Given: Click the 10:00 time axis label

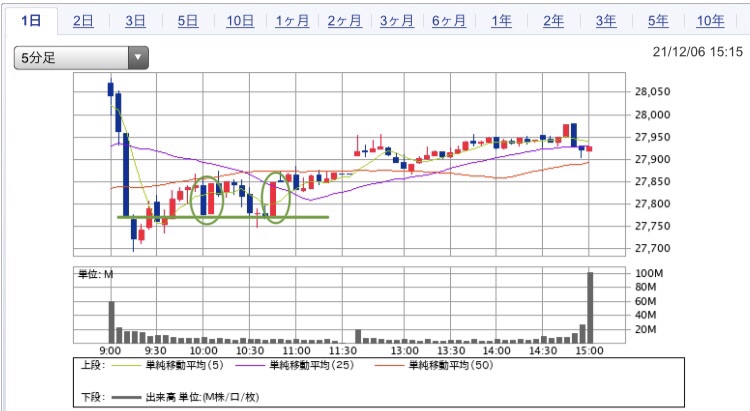Looking at the screenshot, I should [203, 351].
